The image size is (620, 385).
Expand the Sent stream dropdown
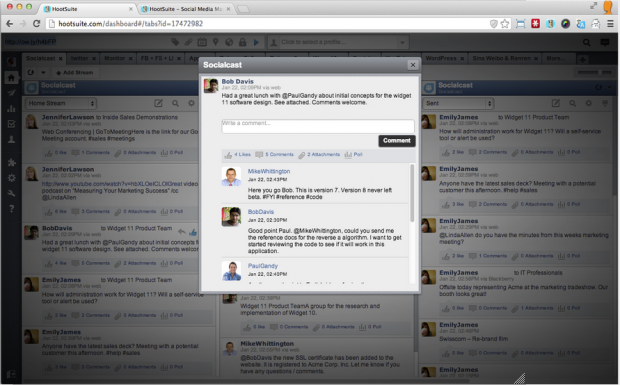(458, 103)
